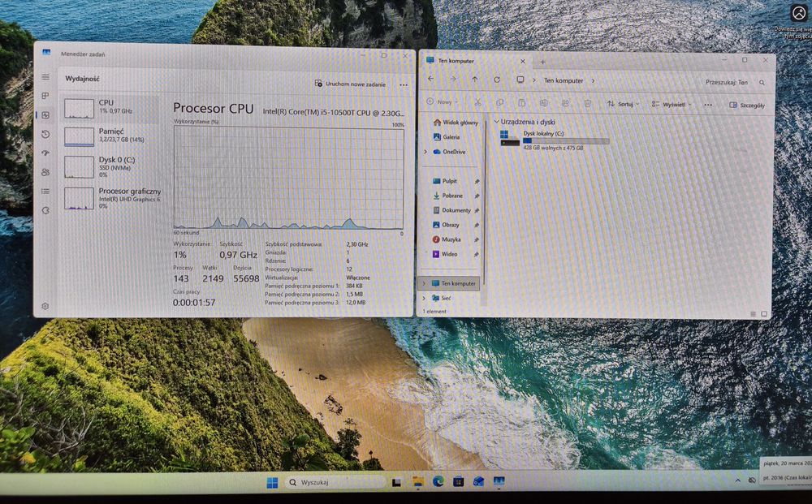Close the Ten komputer tab

pyautogui.click(x=522, y=61)
